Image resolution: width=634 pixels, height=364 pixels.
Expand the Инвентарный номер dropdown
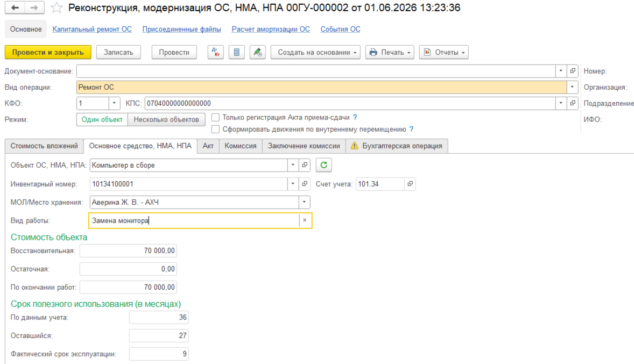[293, 184]
